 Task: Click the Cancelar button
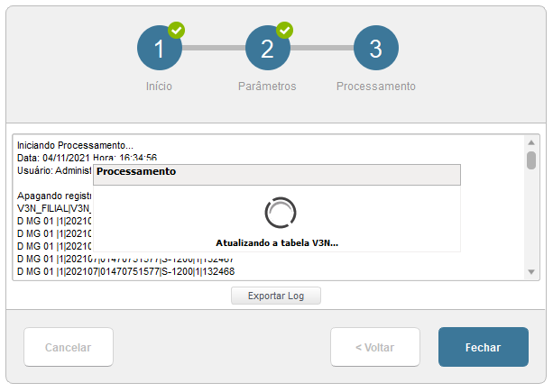point(69,347)
